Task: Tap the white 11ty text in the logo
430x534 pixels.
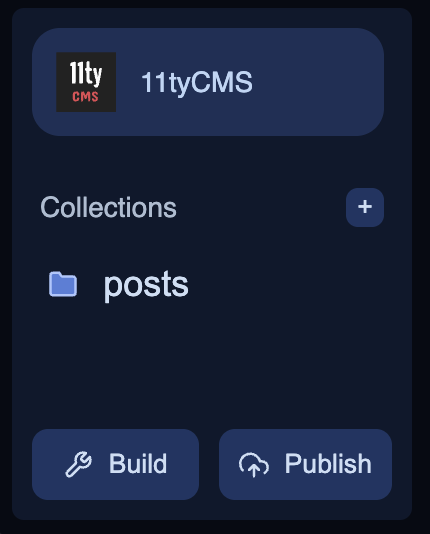Action: [x=86, y=74]
